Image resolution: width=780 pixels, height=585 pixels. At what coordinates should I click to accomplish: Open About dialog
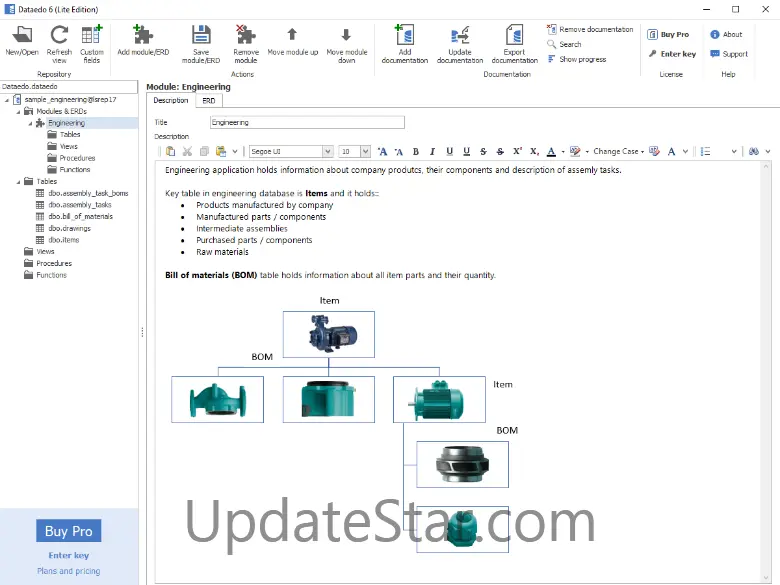(x=726, y=34)
